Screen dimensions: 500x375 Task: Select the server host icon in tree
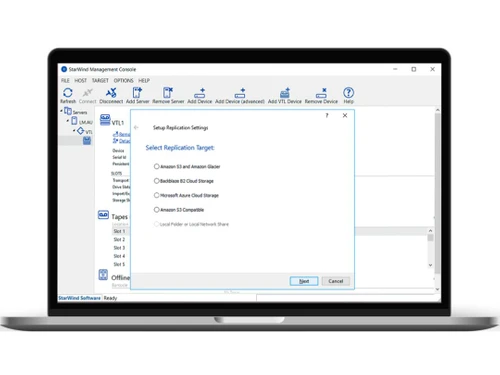pyautogui.click(x=74, y=121)
